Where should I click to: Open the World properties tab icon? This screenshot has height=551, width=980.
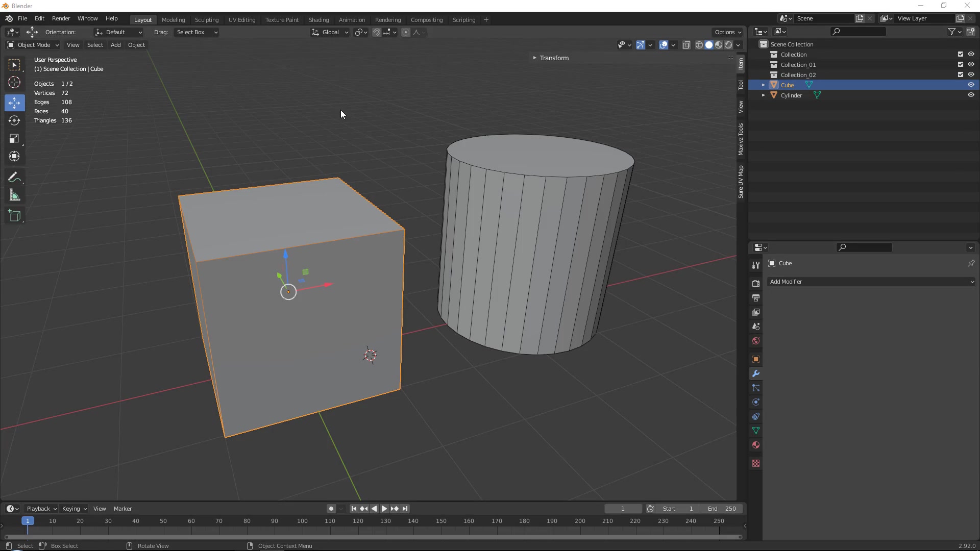756,340
